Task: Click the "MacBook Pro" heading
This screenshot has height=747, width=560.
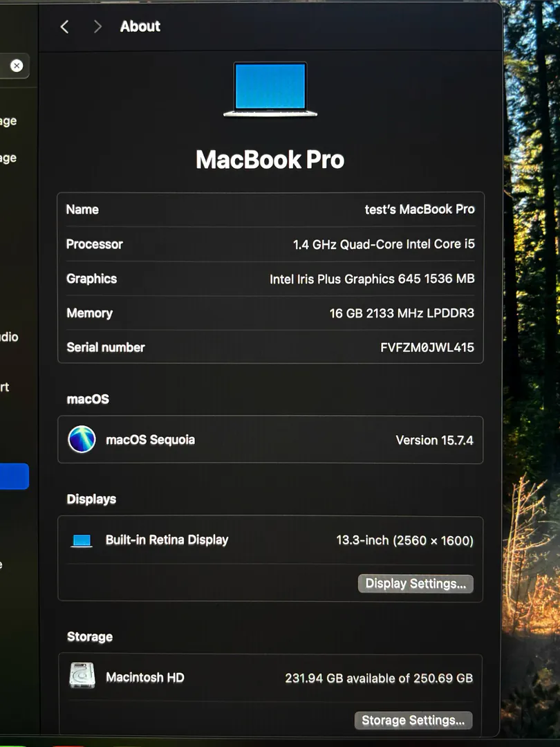Action: pyautogui.click(x=270, y=160)
